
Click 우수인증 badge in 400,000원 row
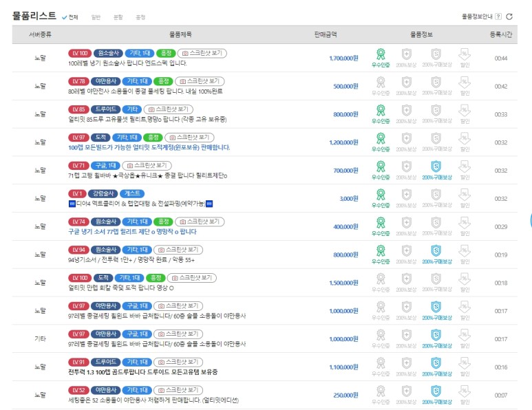tap(381, 223)
